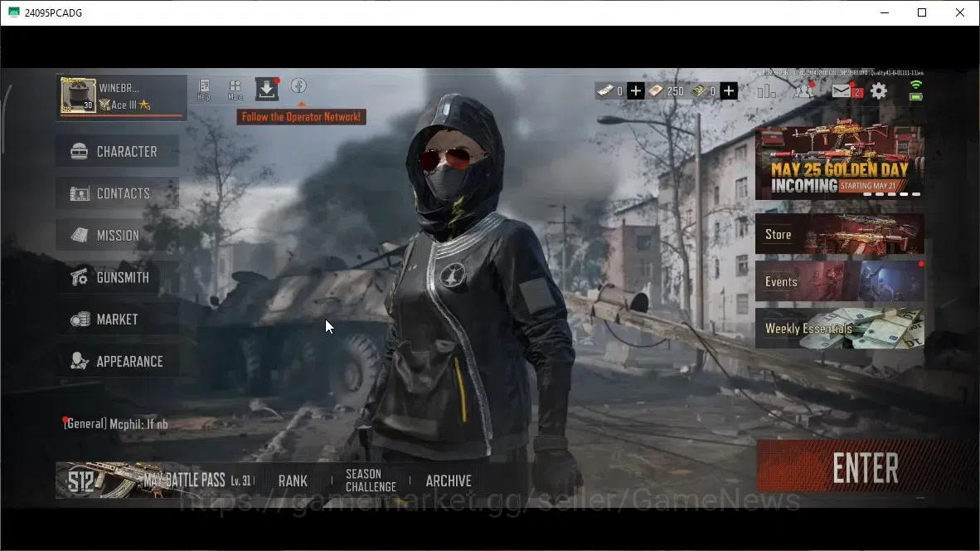Click the Wi-Fi signal indicator
The image size is (980, 551).
(915, 85)
